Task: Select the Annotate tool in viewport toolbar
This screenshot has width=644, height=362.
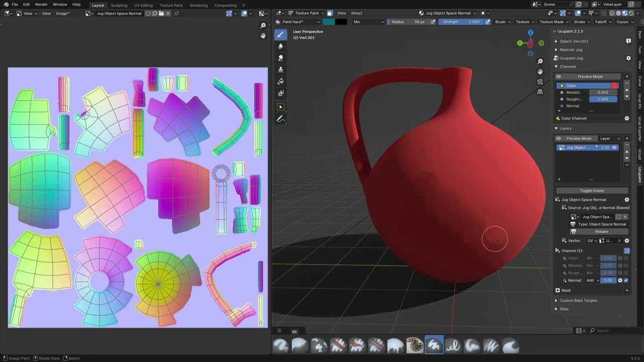Action: pyautogui.click(x=281, y=119)
